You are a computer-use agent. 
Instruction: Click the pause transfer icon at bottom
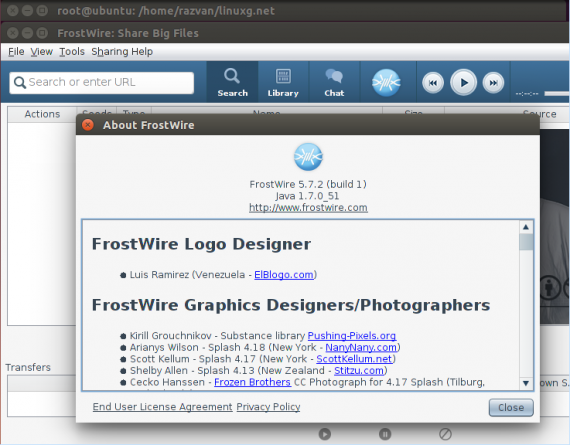385,434
